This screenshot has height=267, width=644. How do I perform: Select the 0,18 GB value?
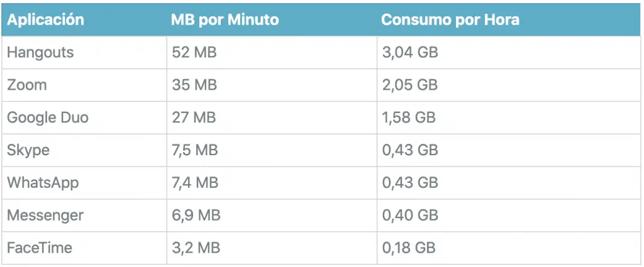point(409,248)
